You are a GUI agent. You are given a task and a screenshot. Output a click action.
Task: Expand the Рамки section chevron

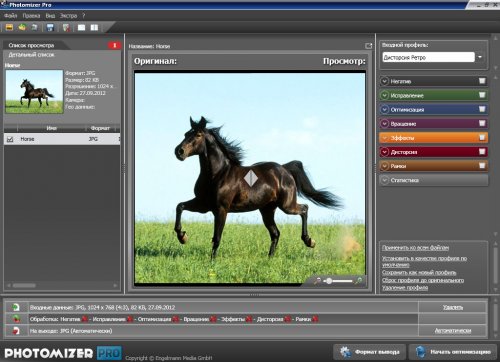385,166
